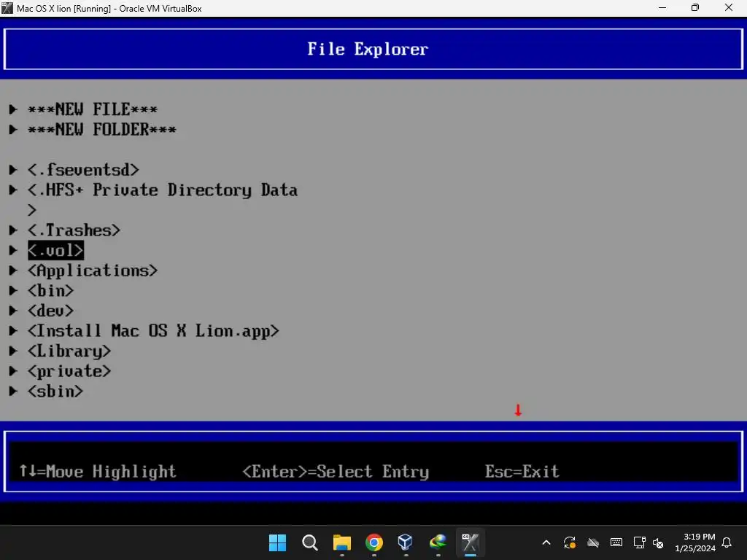Open the <sbin> folder entry
Image resolution: width=747 pixels, height=560 pixels.
[55, 392]
